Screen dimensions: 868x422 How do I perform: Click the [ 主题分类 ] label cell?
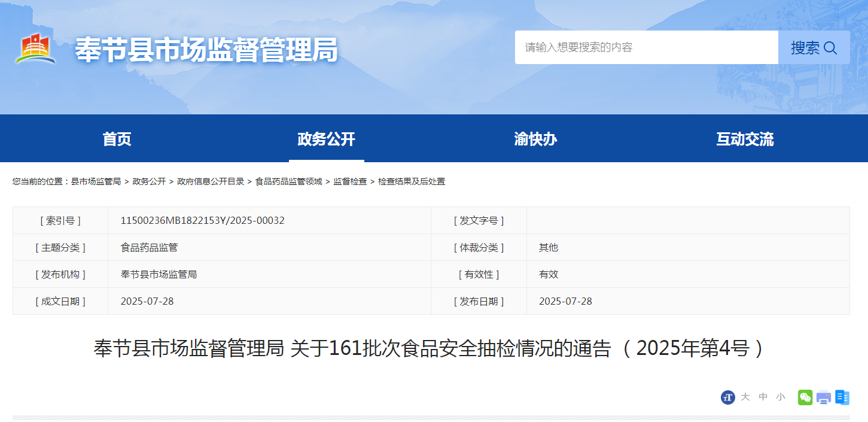coord(60,247)
